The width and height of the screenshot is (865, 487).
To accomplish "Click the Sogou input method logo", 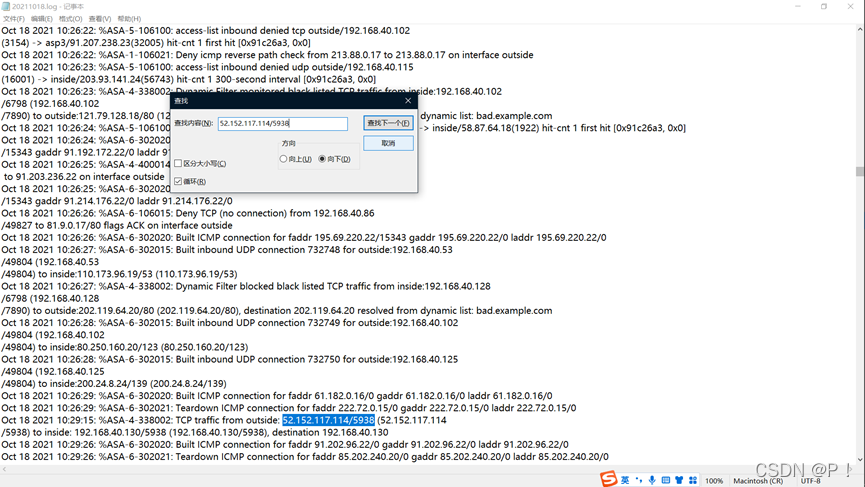I will coord(608,479).
